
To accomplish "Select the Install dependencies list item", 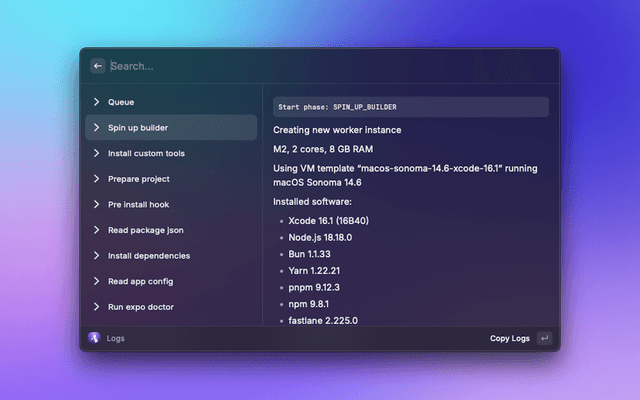I will [149, 256].
